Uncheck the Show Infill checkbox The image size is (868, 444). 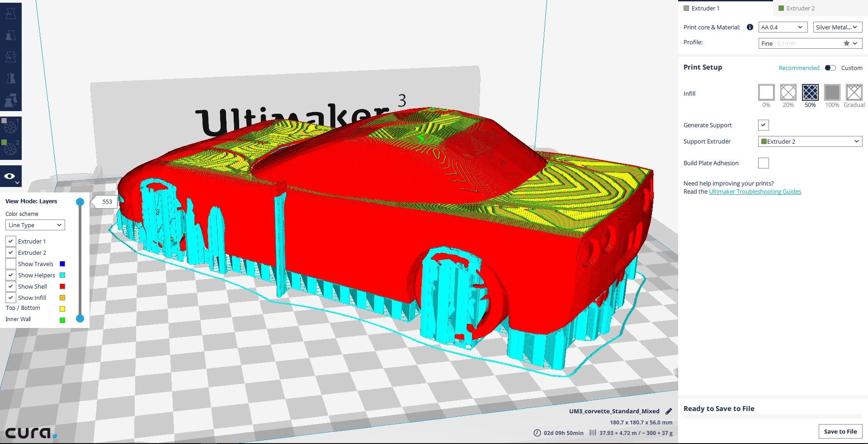coord(11,298)
